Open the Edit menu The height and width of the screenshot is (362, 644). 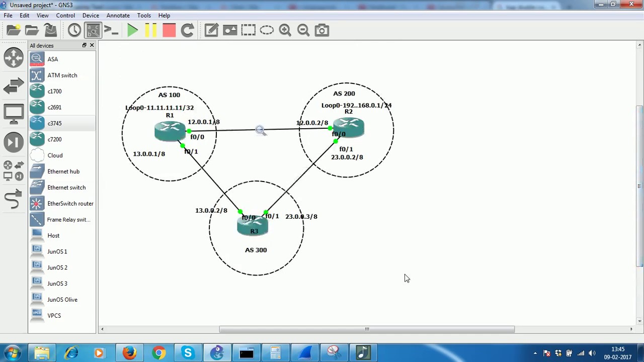point(24,16)
